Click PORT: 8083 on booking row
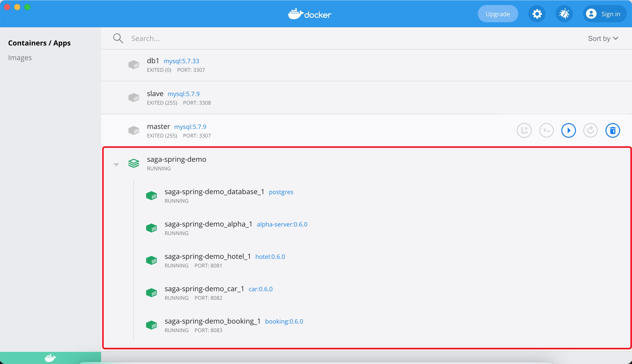 tap(208, 330)
